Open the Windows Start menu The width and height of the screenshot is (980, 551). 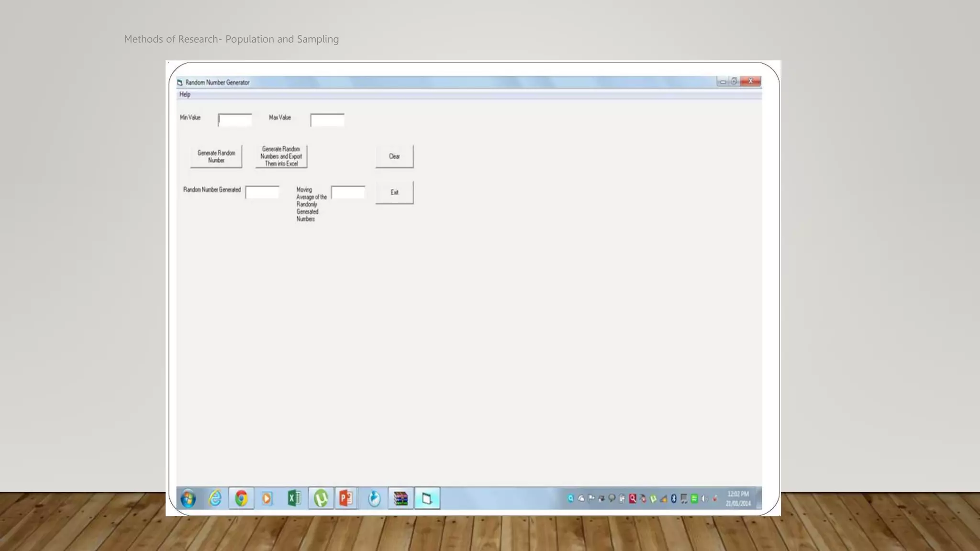(188, 498)
